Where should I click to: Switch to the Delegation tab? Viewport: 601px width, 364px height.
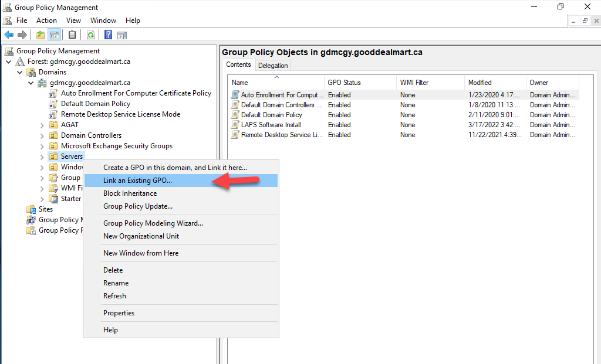273,66
